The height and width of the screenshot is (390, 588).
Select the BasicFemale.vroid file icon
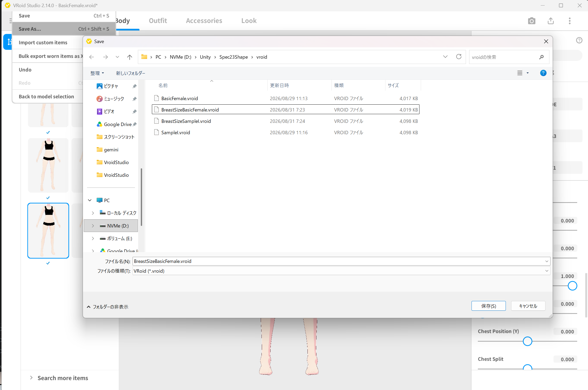156,98
